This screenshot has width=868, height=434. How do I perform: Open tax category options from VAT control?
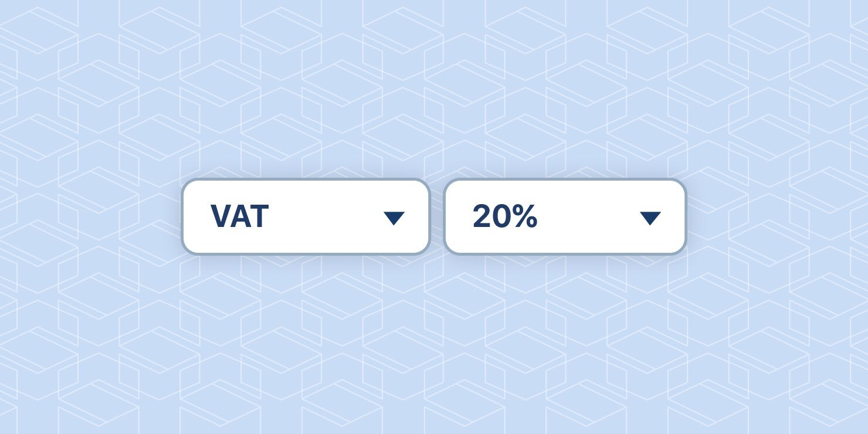305,216
